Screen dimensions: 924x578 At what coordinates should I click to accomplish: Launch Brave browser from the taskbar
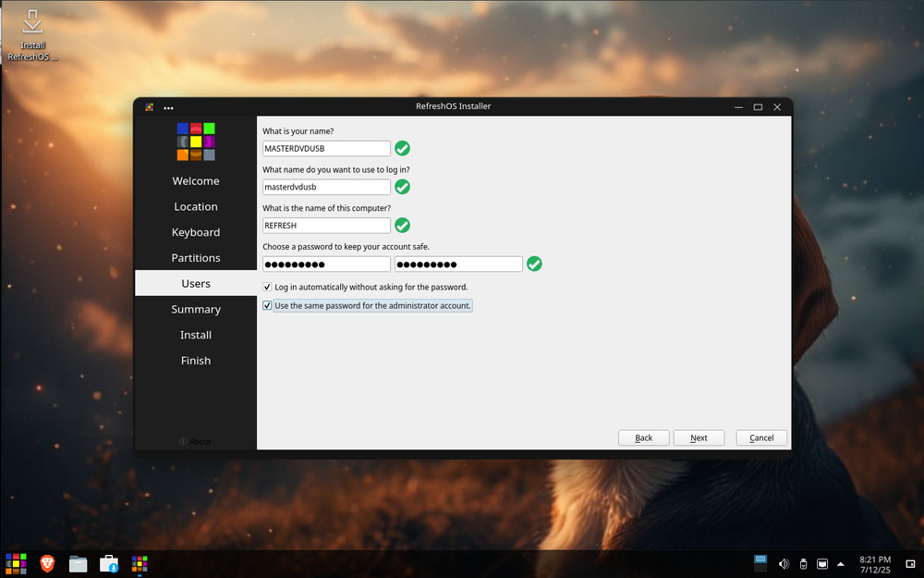coord(47,564)
